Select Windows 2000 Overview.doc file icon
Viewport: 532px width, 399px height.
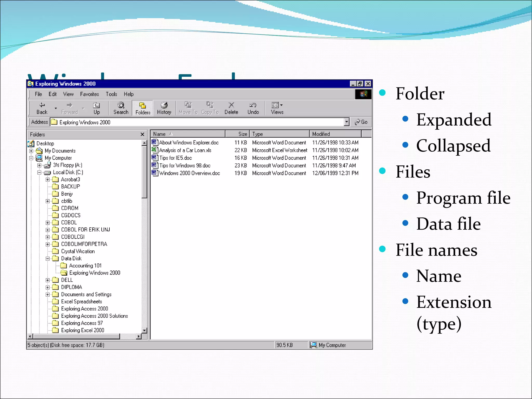pos(155,173)
